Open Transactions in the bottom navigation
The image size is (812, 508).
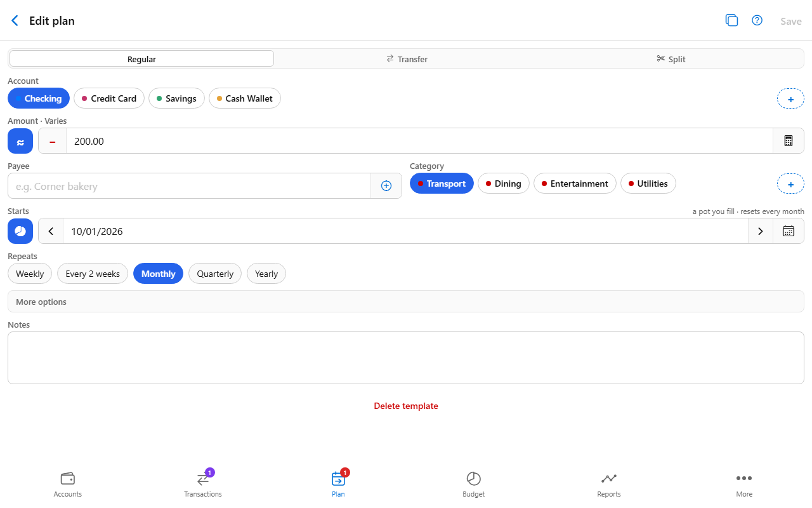click(203, 485)
